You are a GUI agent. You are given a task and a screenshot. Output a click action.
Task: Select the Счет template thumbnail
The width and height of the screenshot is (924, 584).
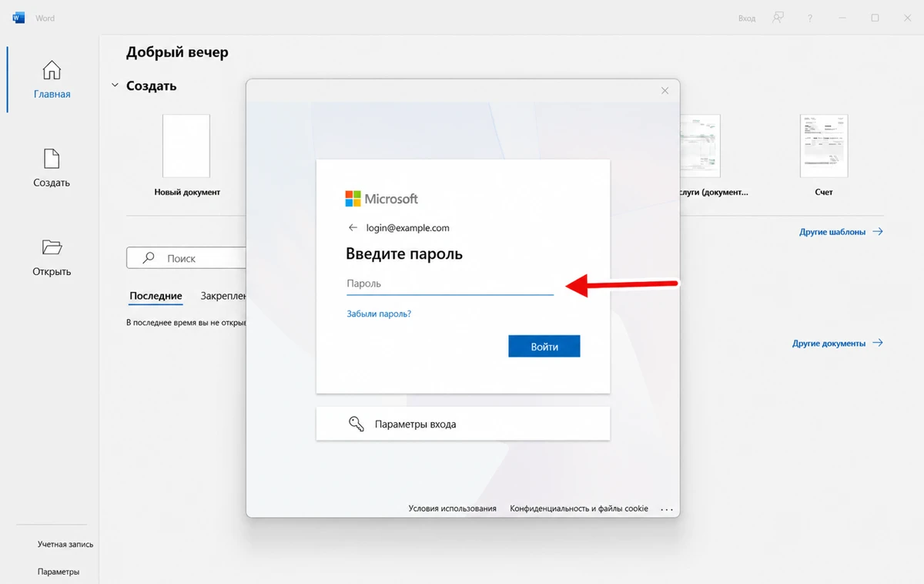point(824,146)
